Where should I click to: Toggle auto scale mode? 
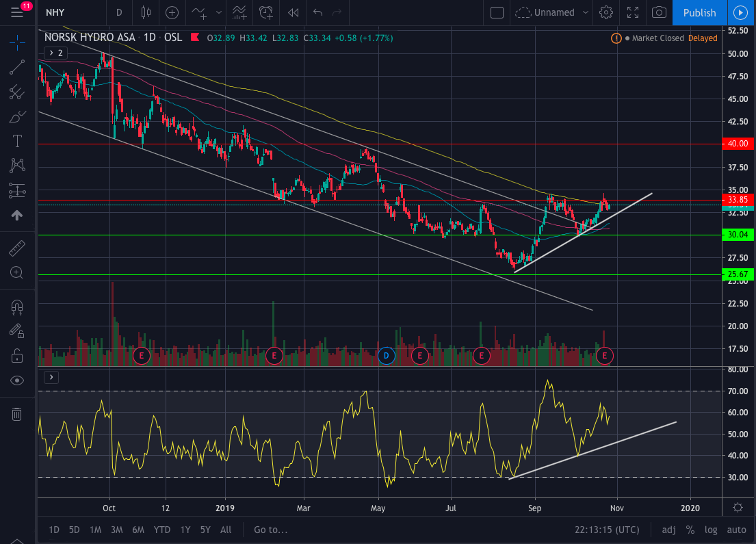click(x=736, y=530)
